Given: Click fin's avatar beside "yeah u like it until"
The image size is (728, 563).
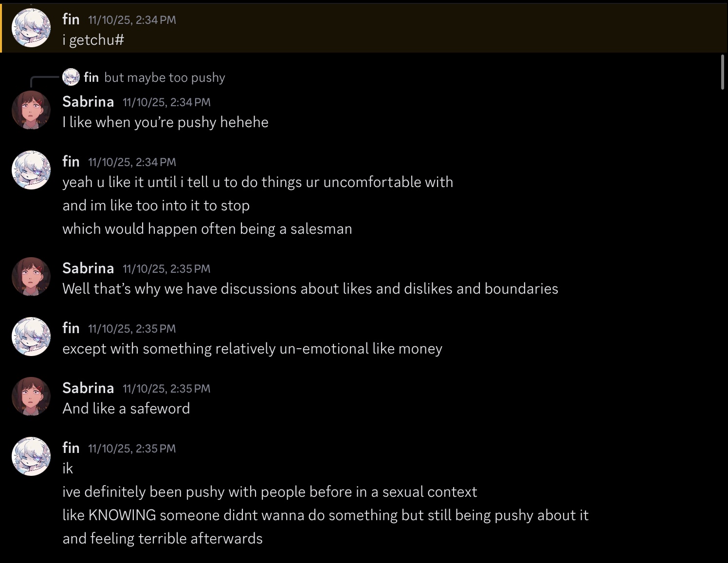Looking at the screenshot, I should pos(31,169).
